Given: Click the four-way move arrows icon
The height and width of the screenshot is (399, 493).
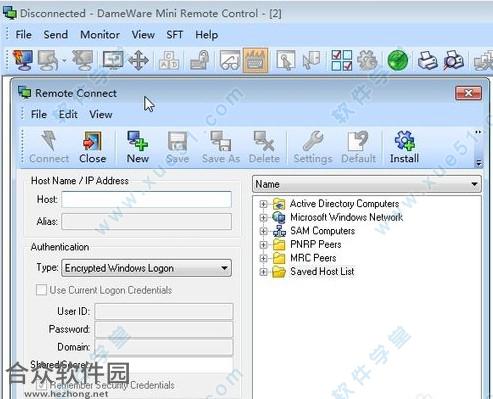Looking at the screenshot, I should [x=138, y=60].
